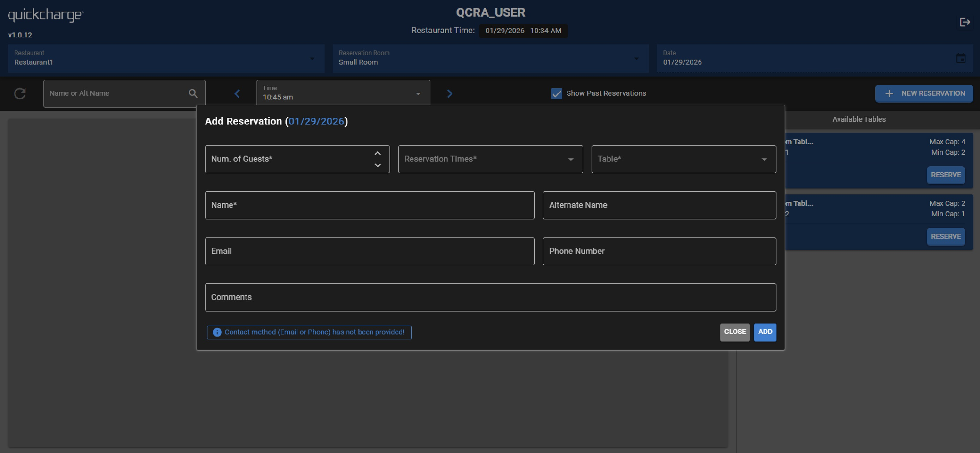
Task: Click the quickcharge logo
Action: point(46,15)
